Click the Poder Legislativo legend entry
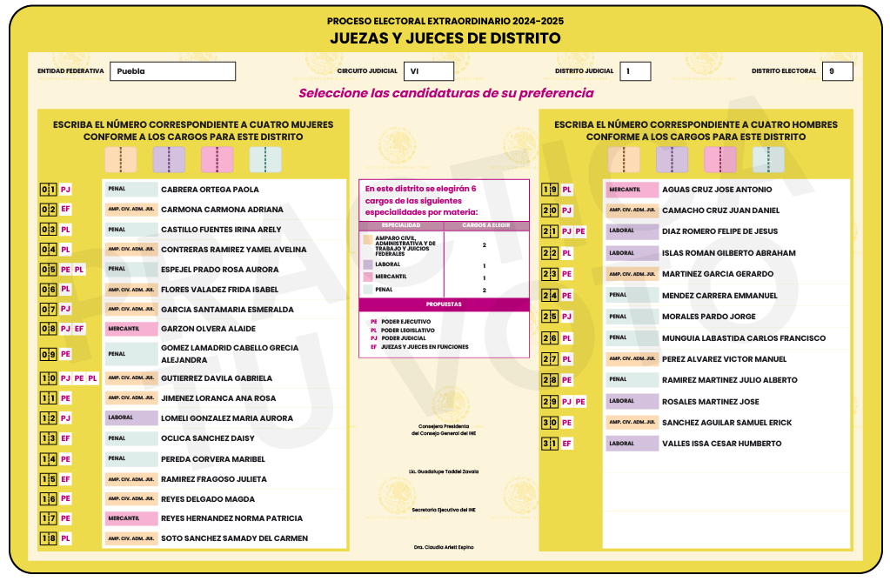This screenshot has width=890, height=588. point(403,331)
